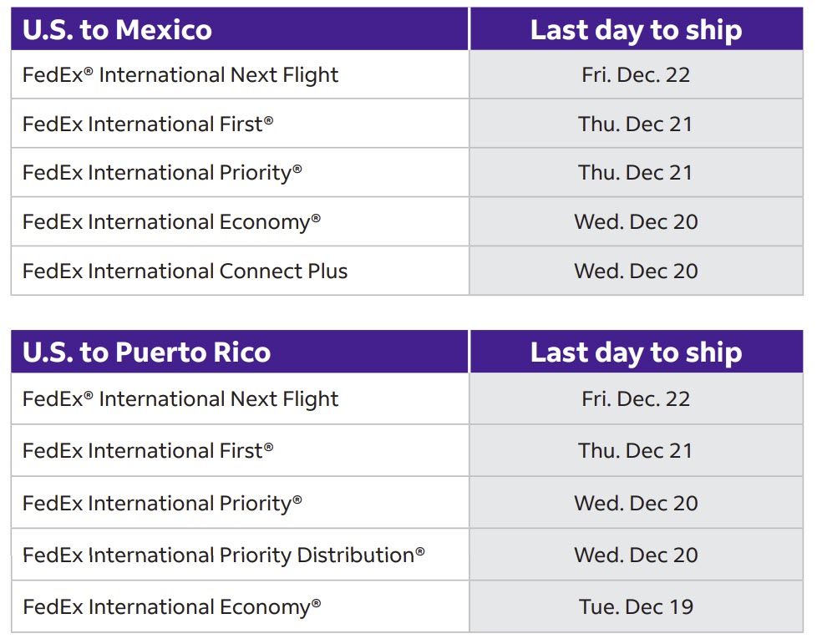
Task: Select FedEx International Priority in Mexico table
Action: point(162,173)
